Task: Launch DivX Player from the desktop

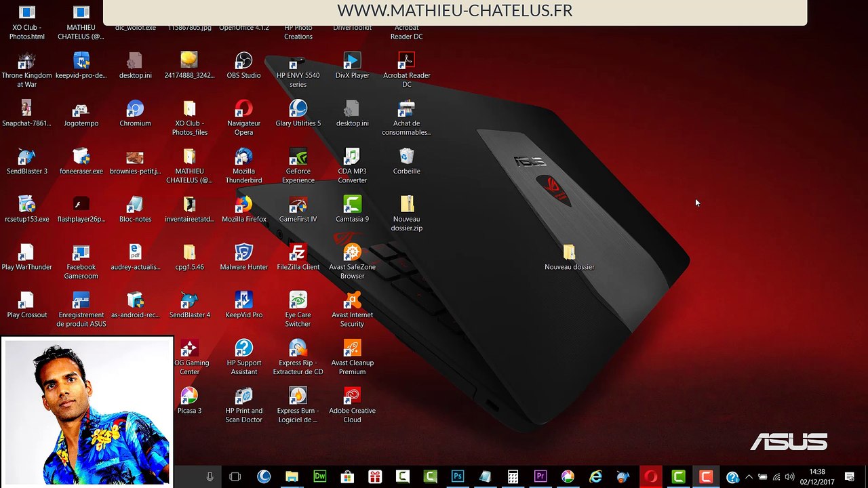Action: pos(352,66)
